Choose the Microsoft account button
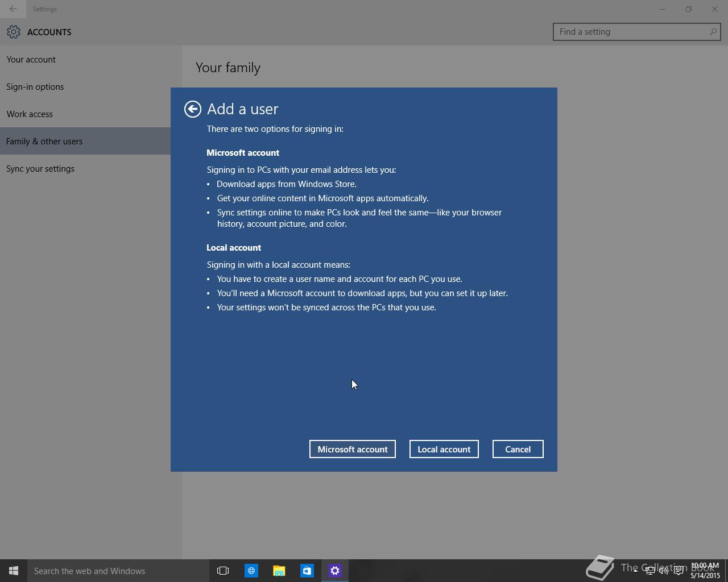Image resolution: width=728 pixels, height=582 pixels. point(353,449)
